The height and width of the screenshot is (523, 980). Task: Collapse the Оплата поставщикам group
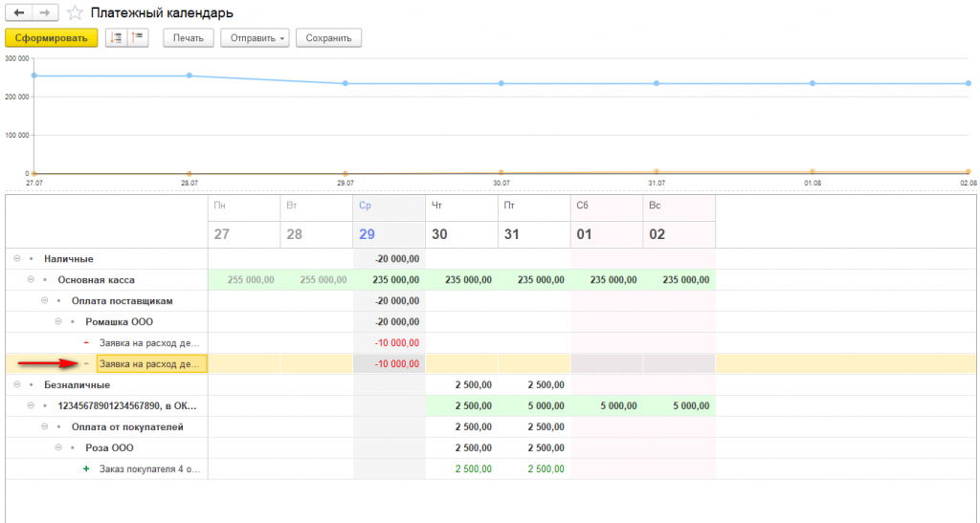[44, 301]
